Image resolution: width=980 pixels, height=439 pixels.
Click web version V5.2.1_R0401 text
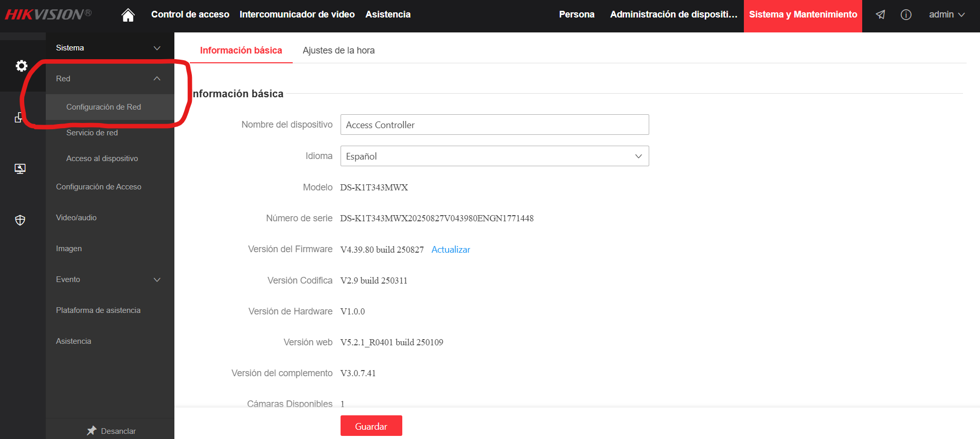click(x=391, y=342)
